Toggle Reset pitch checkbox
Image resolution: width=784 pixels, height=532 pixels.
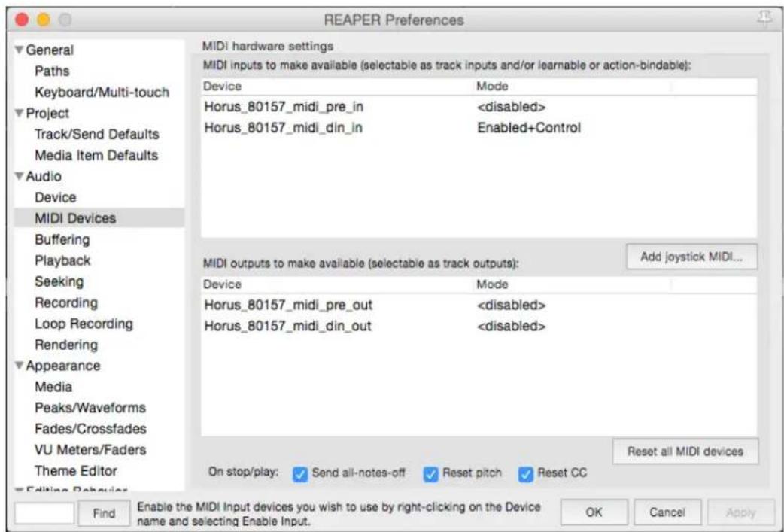[430, 473]
